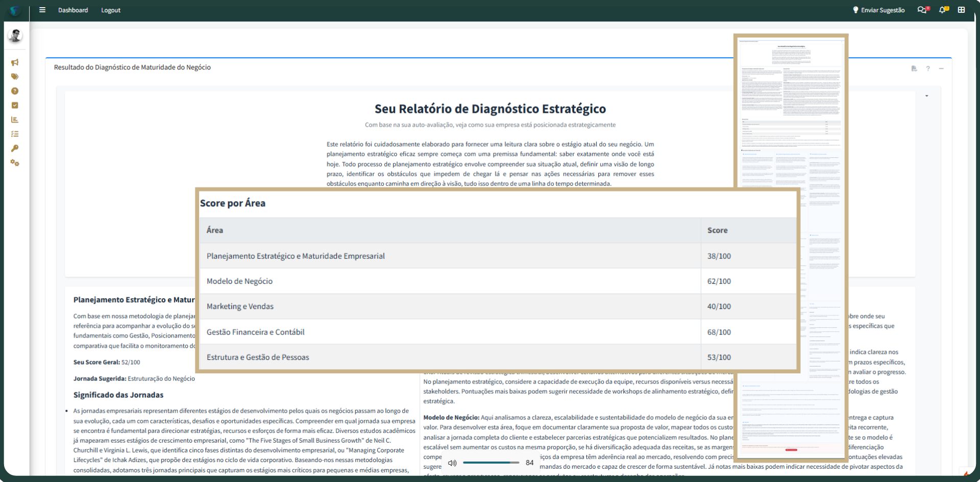This screenshot has height=482, width=980.
Task: Open the grid apps icon in top bar
Action: point(961,10)
